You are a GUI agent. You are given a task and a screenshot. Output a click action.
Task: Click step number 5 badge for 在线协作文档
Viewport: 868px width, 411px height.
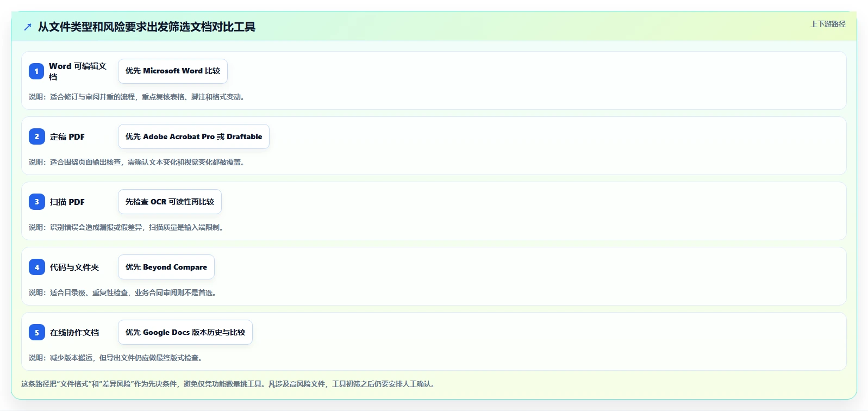[36, 332]
